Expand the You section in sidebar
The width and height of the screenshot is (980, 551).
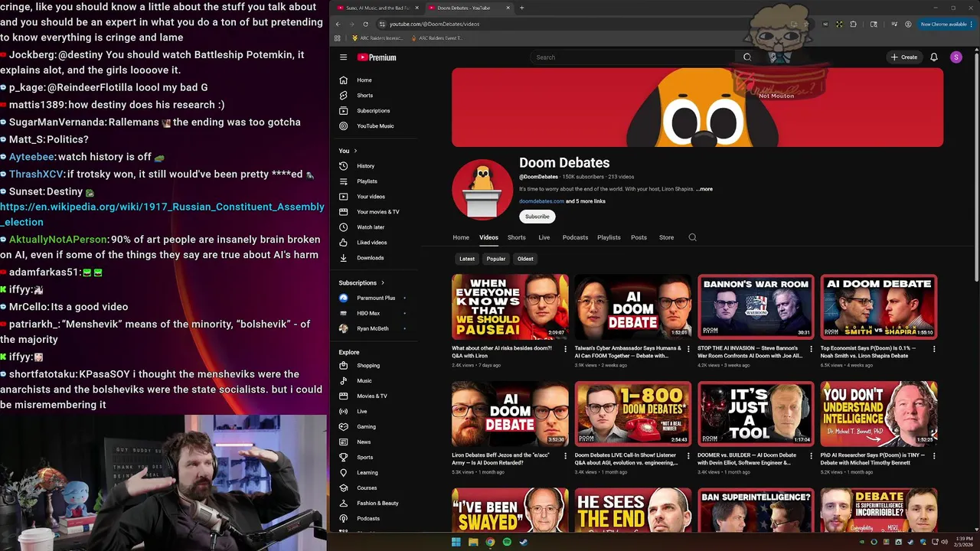(x=348, y=151)
